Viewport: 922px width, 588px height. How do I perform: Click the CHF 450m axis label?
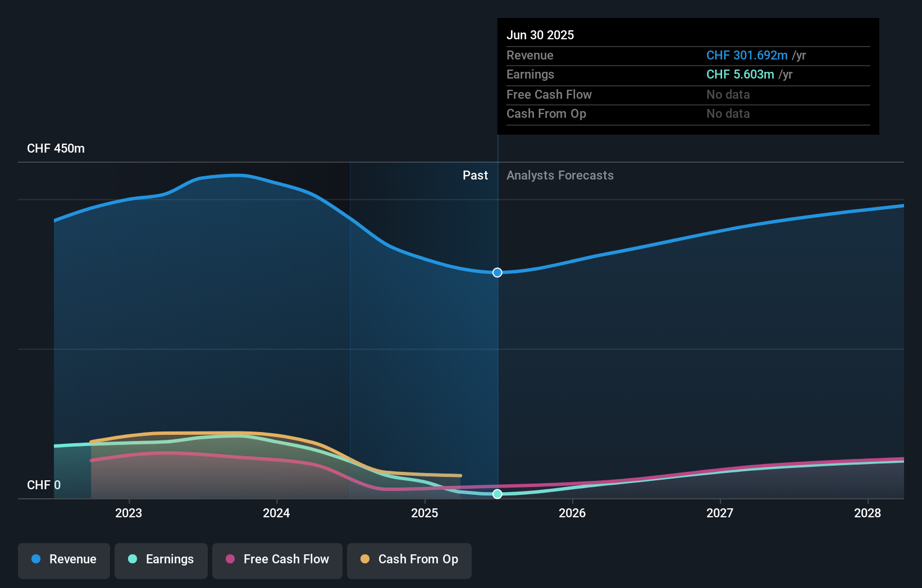click(56, 149)
